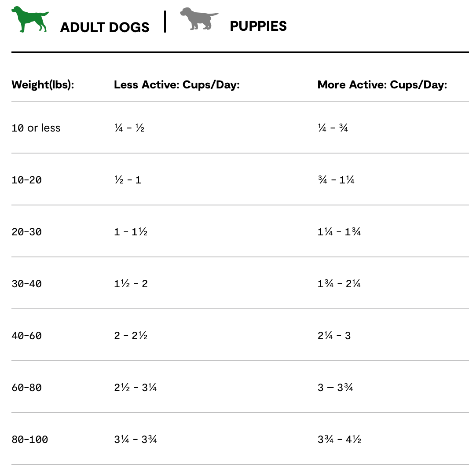
Task: Click the 80-100 weight row label
Action: pos(29,439)
